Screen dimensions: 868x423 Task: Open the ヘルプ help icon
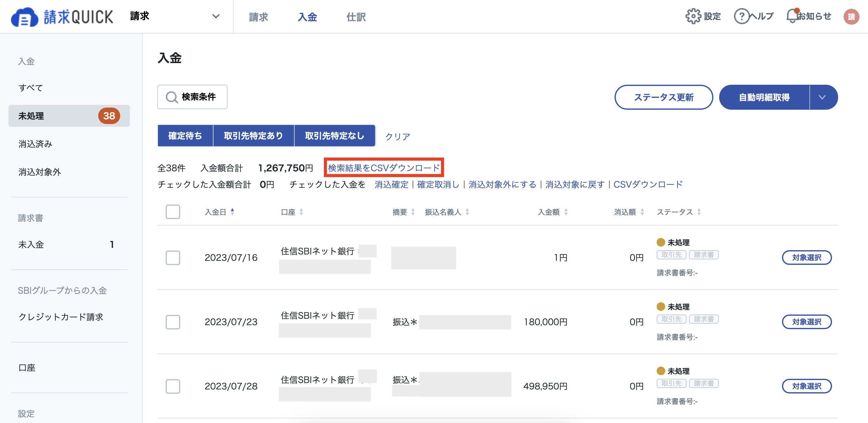coord(741,16)
